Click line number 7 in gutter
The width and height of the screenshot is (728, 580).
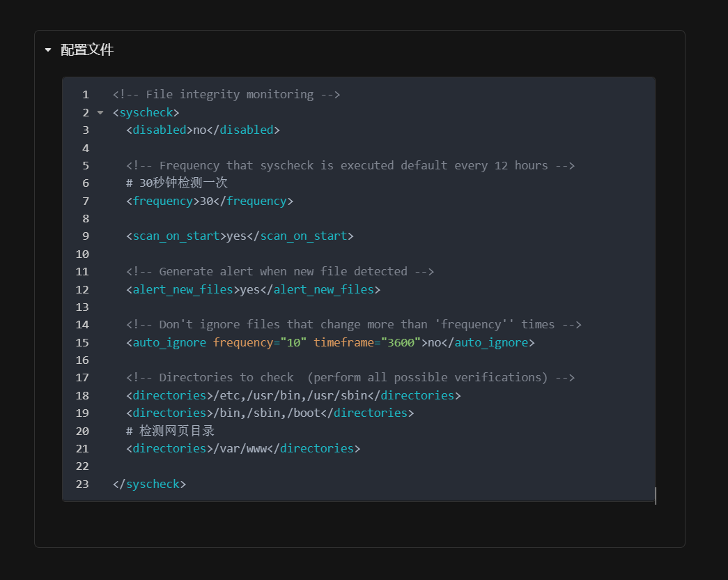[x=85, y=201]
